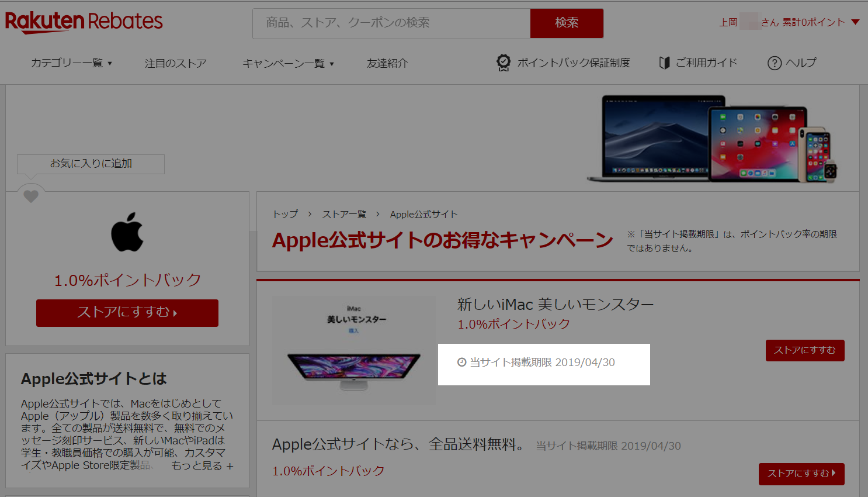
Task: Click the Apple devices banner image
Action: click(712, 139)
